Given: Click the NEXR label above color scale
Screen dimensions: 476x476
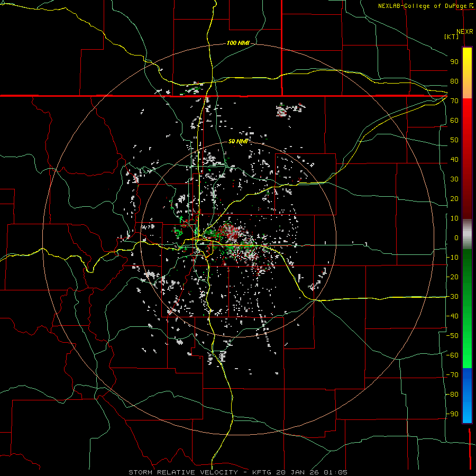Looking at the screenshot, I should click(x=465, y=32).
